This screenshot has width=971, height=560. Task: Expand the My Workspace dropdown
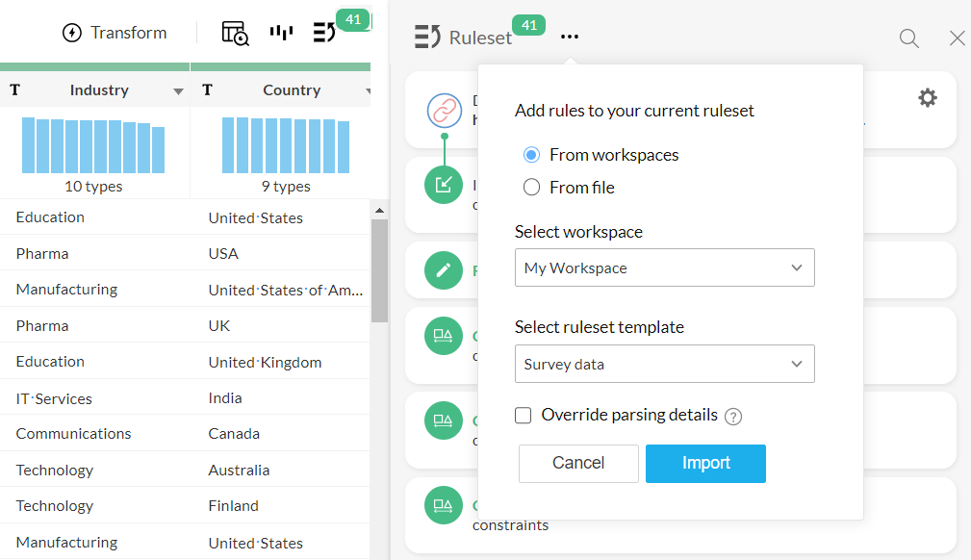pyautogui.click(x=664, y=267)
